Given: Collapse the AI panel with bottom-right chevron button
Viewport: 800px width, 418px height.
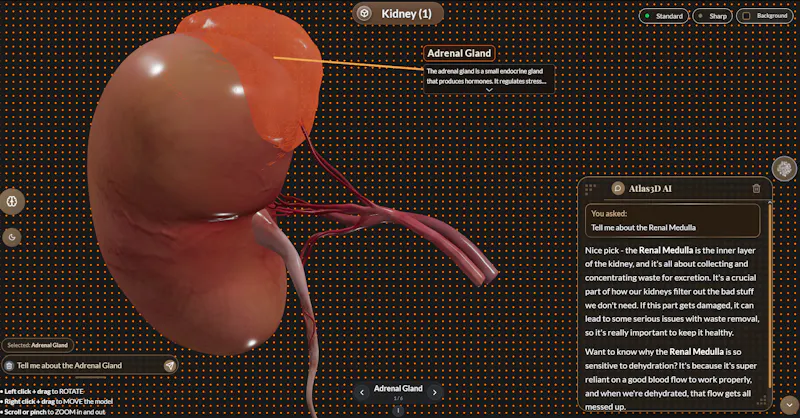Looking at the screenshot, I should point(789,405).
